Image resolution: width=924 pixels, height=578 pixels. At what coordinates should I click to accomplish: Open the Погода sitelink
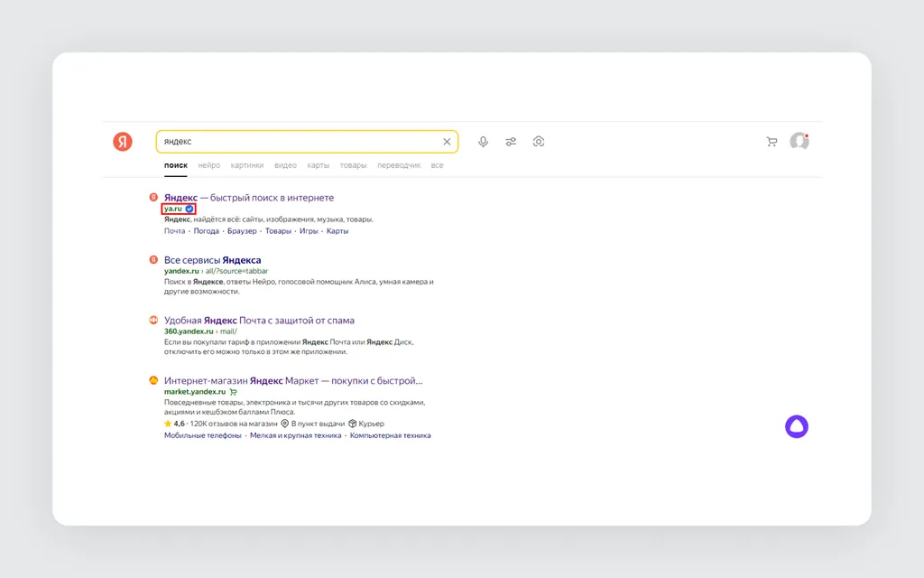[207, 231]
